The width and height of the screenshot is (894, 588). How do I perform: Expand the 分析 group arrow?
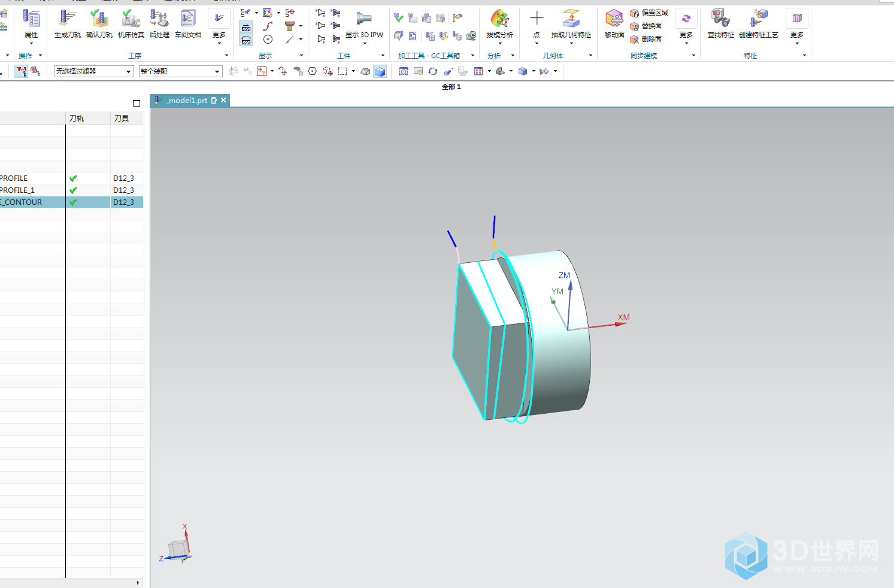(x=513, y=56)
